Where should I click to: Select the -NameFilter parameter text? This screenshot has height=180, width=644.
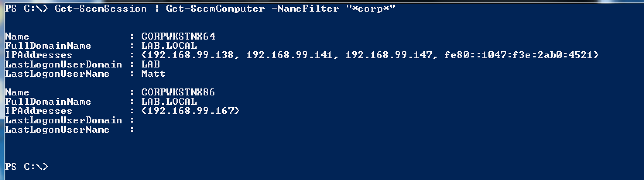tap(305, 9)
